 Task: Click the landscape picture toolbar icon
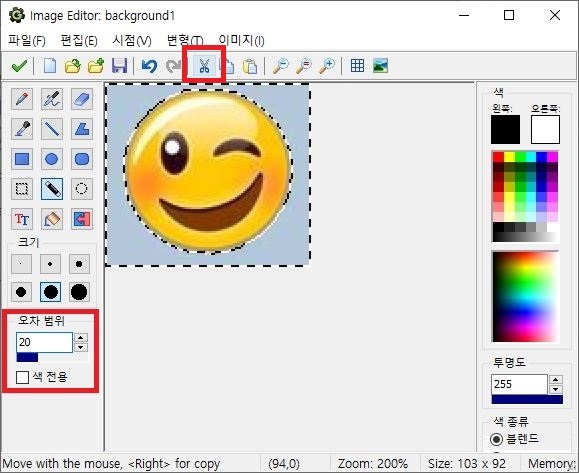[380, 66]
